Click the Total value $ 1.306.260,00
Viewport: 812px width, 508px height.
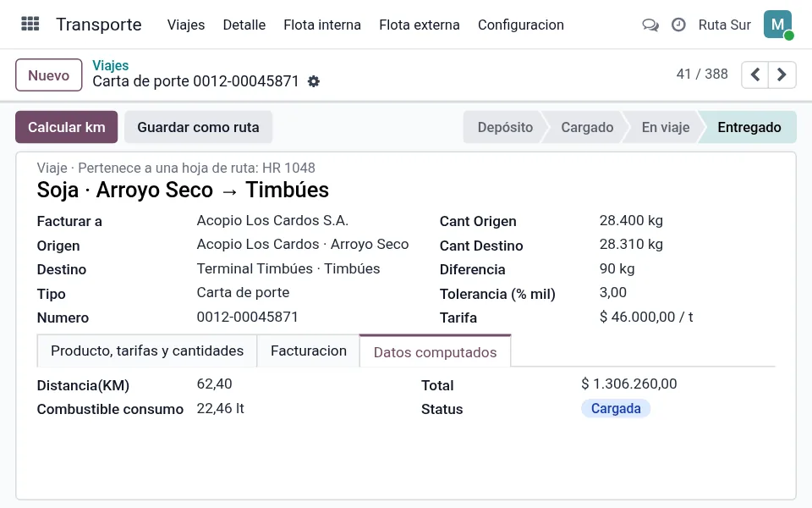pos(628,384)
